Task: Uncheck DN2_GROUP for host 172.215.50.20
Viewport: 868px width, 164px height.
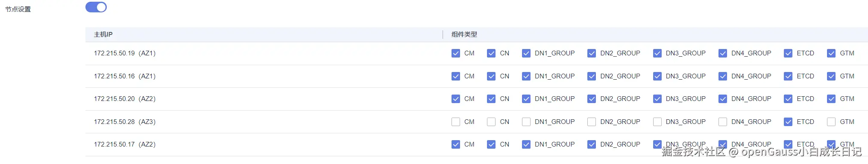Action: click(592, 99)
